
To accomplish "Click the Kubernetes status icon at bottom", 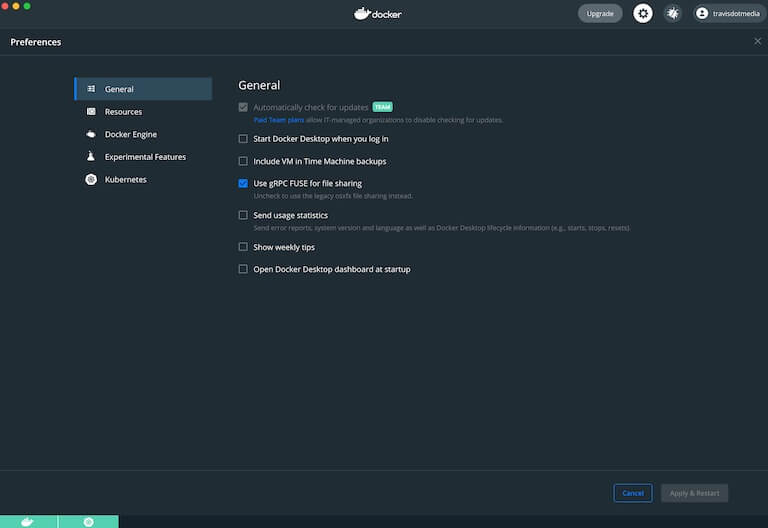I will (x=89, y=521).
